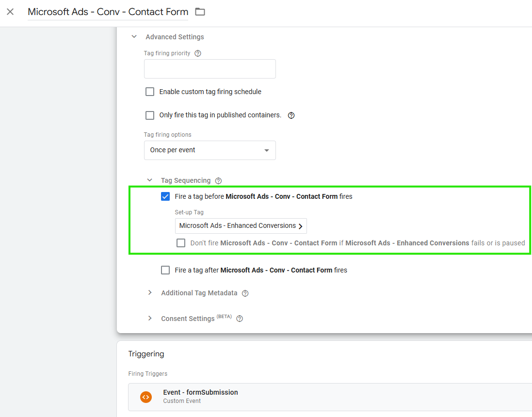This screenshot has height=417, width=532.
Task: Open help icon beside Tag Sequencing
Action: click(x=219, y=181)
